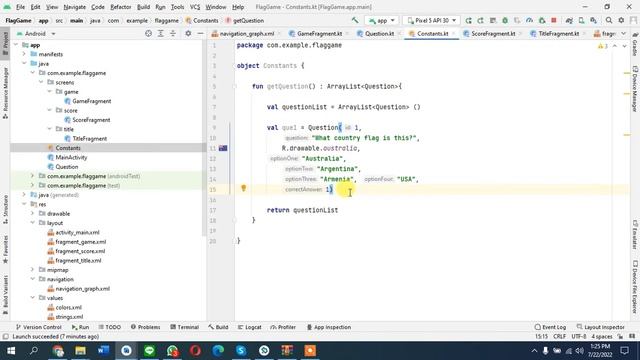Viewport: 640px width, 360px height.
Task: Open Microsoft Edge from taskbar
Action: click(x=218, y=351)
